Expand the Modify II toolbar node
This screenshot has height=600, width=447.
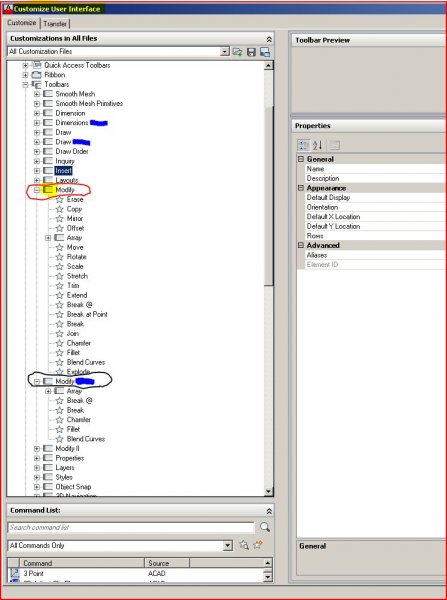37,448
